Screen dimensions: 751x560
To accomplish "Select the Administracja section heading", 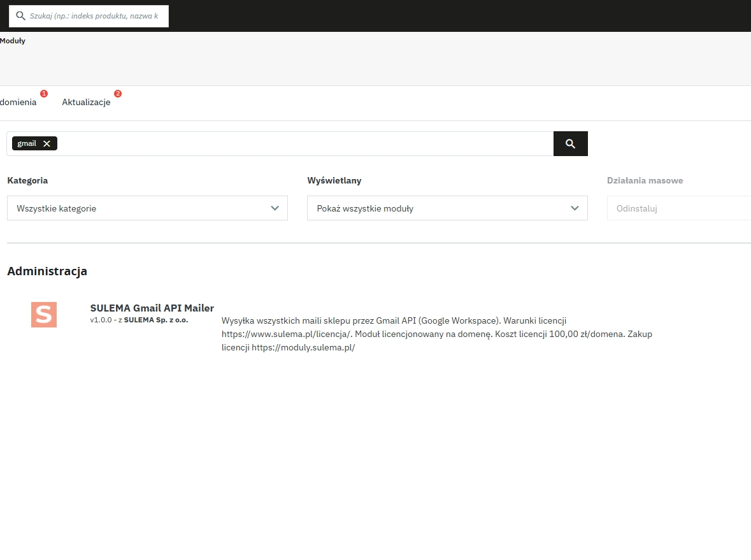I will (x=47, y=271).
